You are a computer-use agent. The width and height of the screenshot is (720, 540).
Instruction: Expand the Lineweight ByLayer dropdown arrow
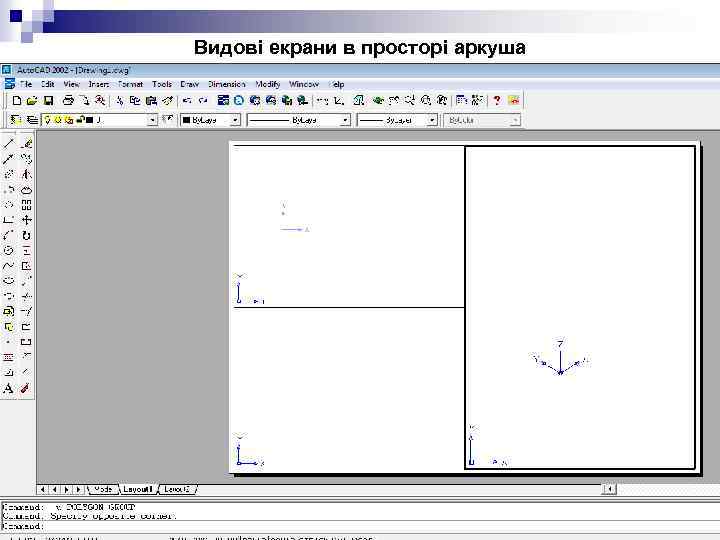pyautogui.click(x=432, y=120)
